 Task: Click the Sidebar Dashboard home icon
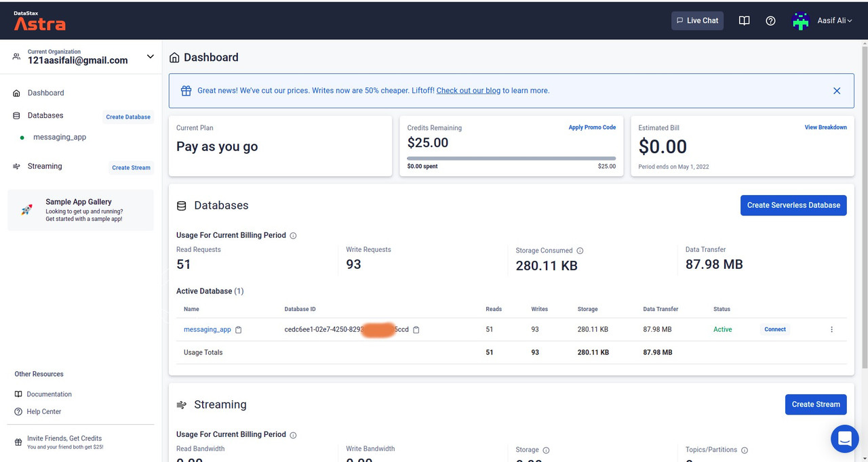click(x=17, y=93)
